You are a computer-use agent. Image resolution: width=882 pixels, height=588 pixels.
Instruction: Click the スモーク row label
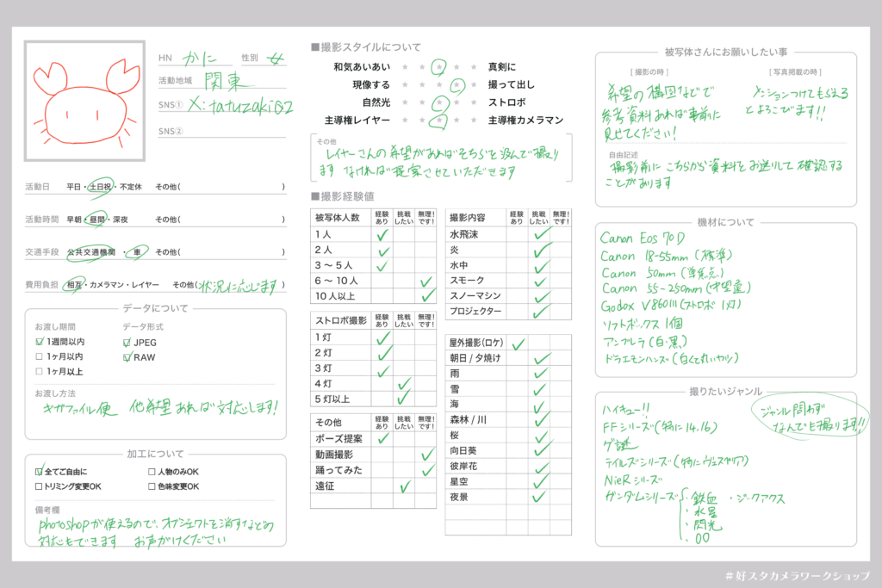467,280
